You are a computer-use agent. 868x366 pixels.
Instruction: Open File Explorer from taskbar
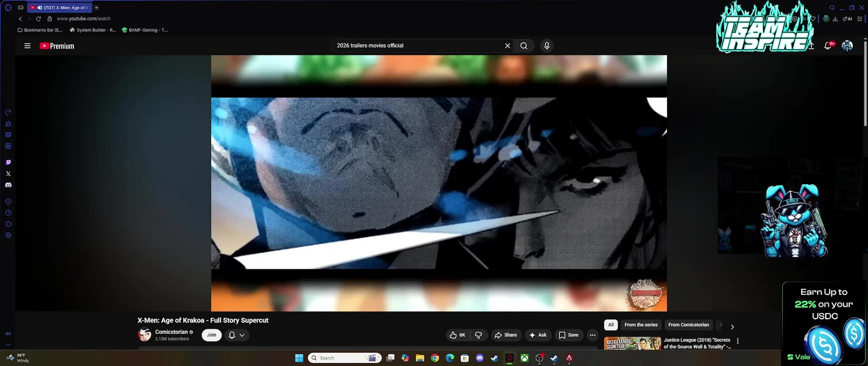point(420,358)
